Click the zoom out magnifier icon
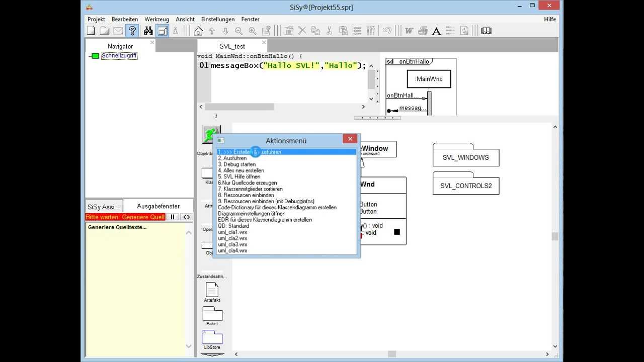Image resolution: width=644 pixels, height=362 pixels. tap(239, 31)
